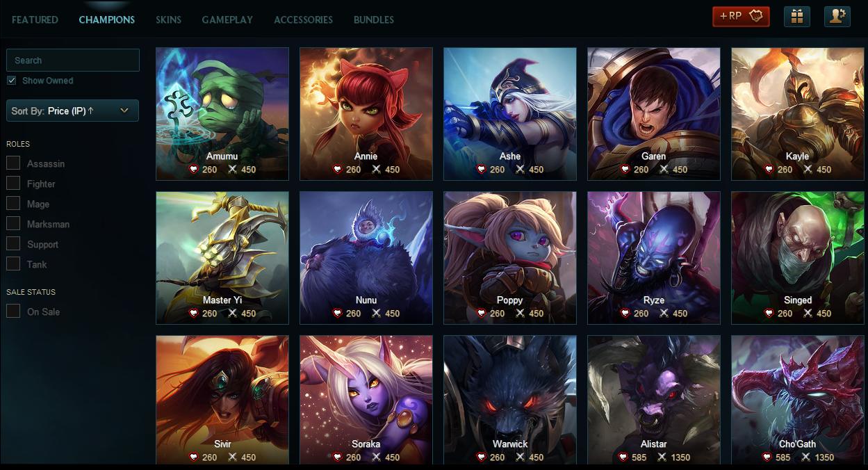Image resolution: width=868 pixels, height=470 pixels.
Task: Click the add friend account icon
Action: click(x=837, y=16)
